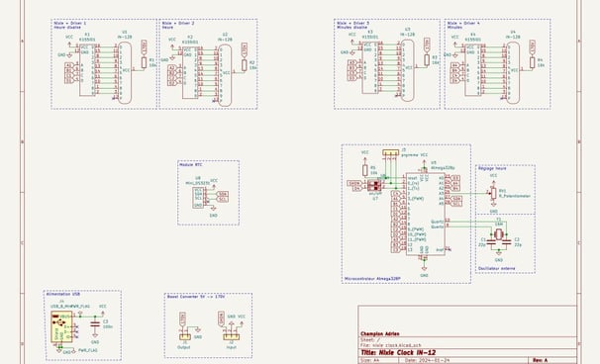Click the author name 'Champion Adrien'
The height and width of the screenshot is (364, 600).
point(380,333)
